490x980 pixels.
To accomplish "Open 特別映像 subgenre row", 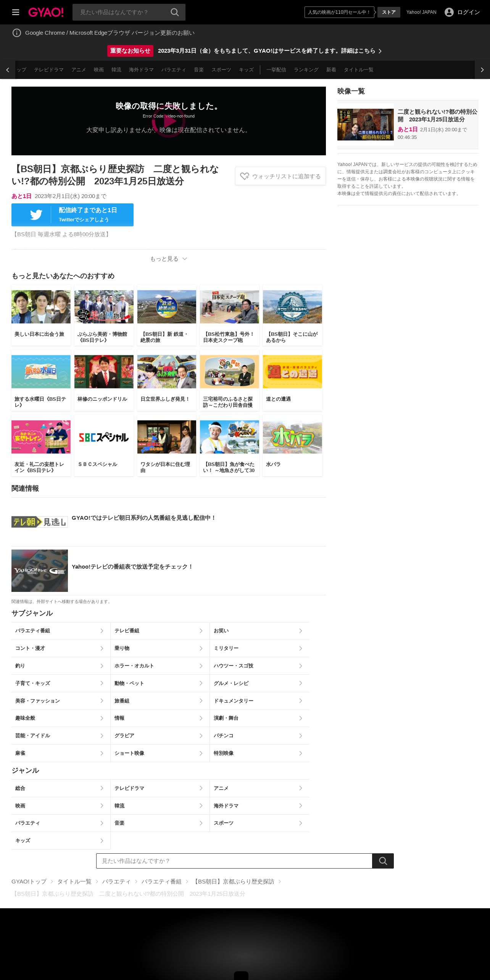I will [x=260, y=753].
